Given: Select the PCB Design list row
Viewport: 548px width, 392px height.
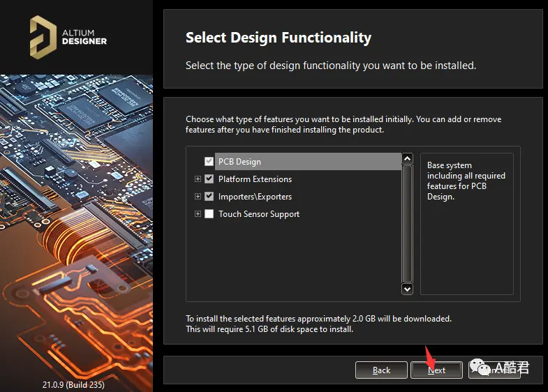Looking at the screenshot, I should click(x=308, y=161).
